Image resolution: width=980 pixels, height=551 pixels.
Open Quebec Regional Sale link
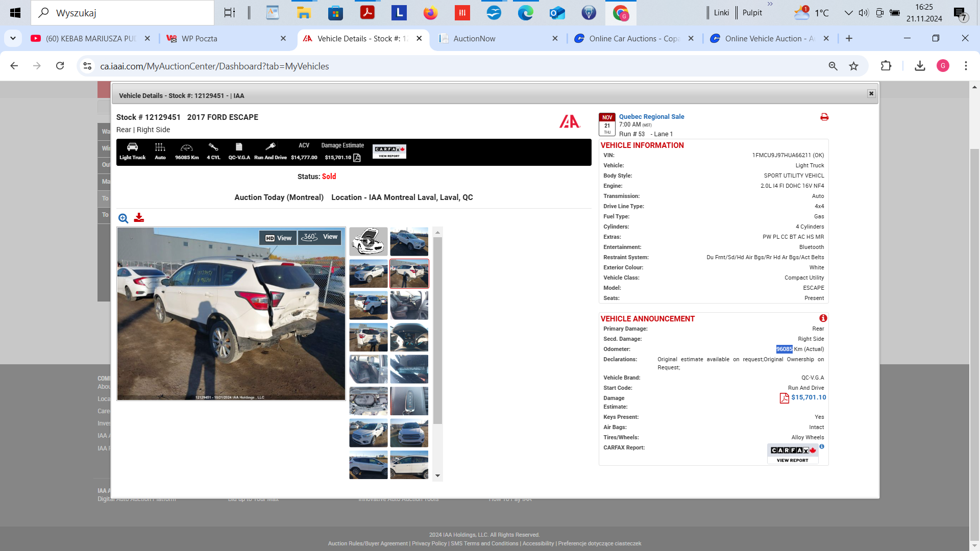tap(651, 117)
